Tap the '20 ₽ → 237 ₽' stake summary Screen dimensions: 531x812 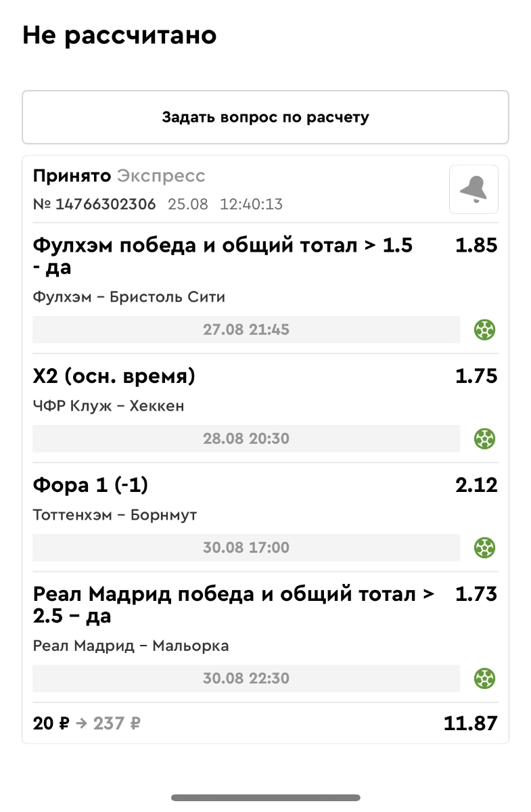tap(87, 723)
